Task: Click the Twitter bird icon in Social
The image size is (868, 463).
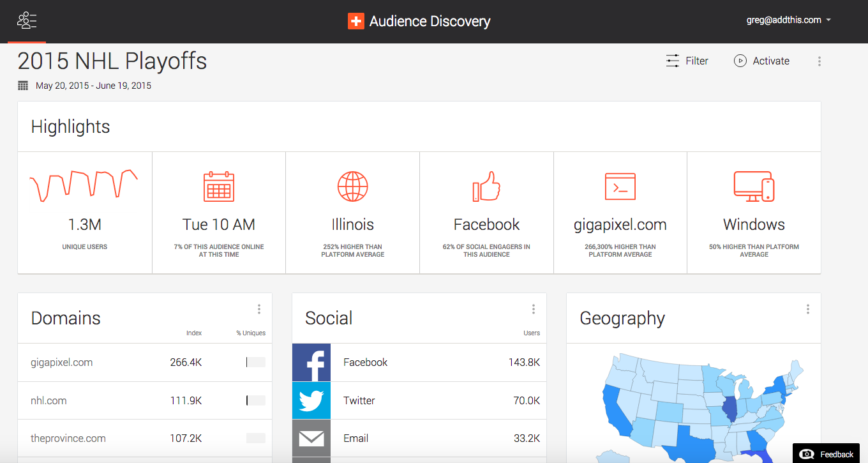Action: [x=311, y=400]
